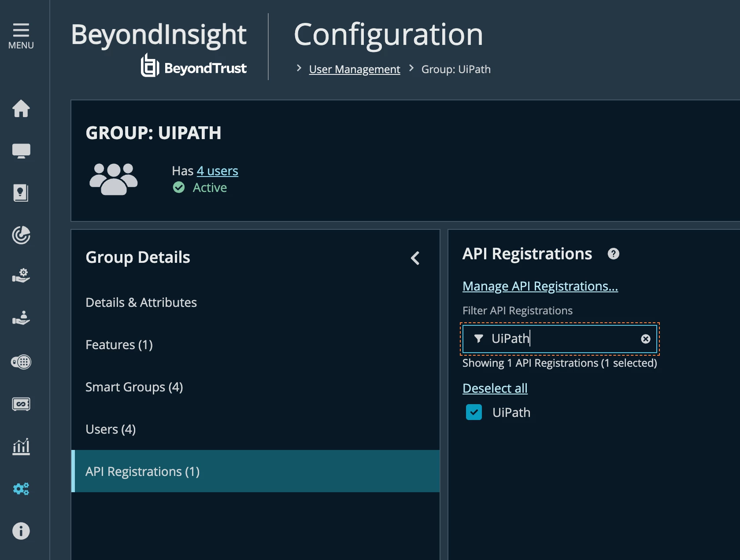Clear the filter with the X icon

pyautogui.click(x=645, y=339)
